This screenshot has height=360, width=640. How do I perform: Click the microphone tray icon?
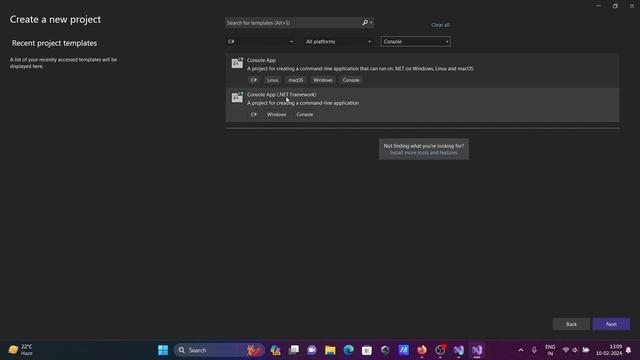534,350
